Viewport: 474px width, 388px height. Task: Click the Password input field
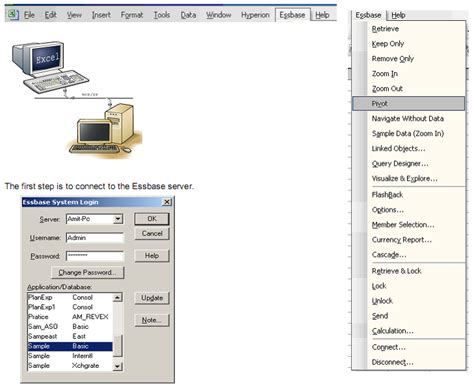(x=95, y=256)
